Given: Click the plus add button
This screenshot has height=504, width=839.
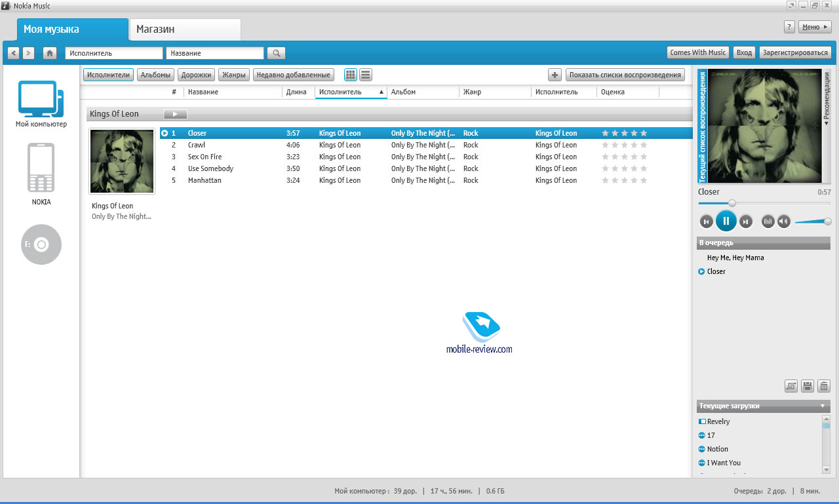Looking at the screenshot, I should 555,75.
